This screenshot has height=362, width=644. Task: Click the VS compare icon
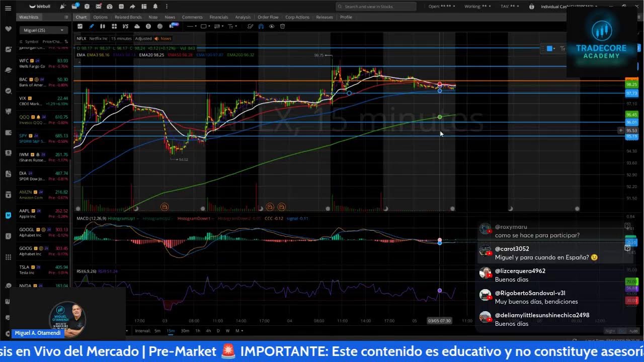(x=125, y=26)
